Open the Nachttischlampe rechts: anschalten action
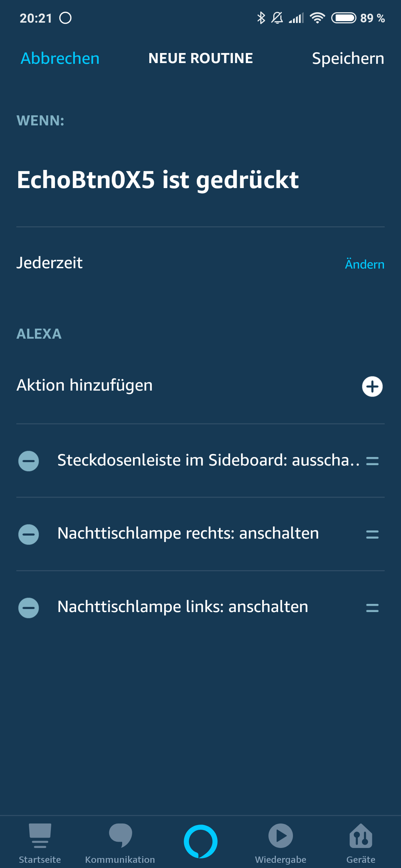 pos(188,533)
